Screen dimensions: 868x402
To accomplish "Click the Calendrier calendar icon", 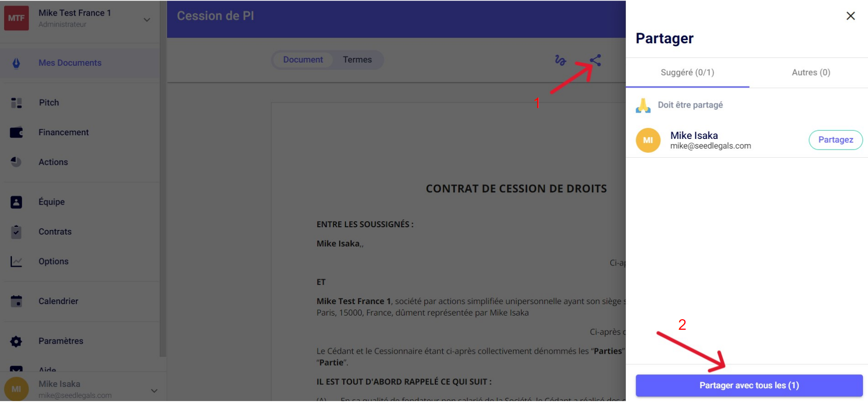I will 17,301.
